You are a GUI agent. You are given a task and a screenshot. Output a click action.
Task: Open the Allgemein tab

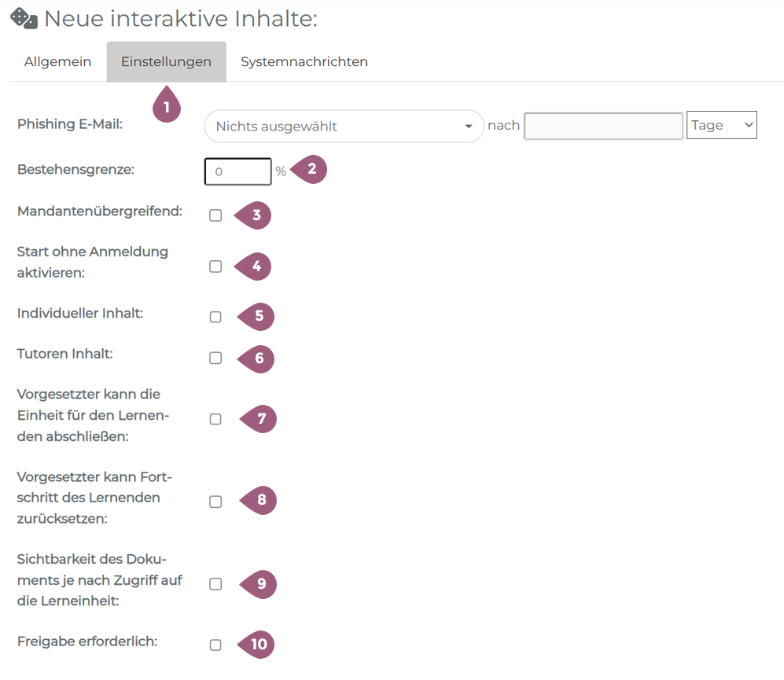coord(57,61)
